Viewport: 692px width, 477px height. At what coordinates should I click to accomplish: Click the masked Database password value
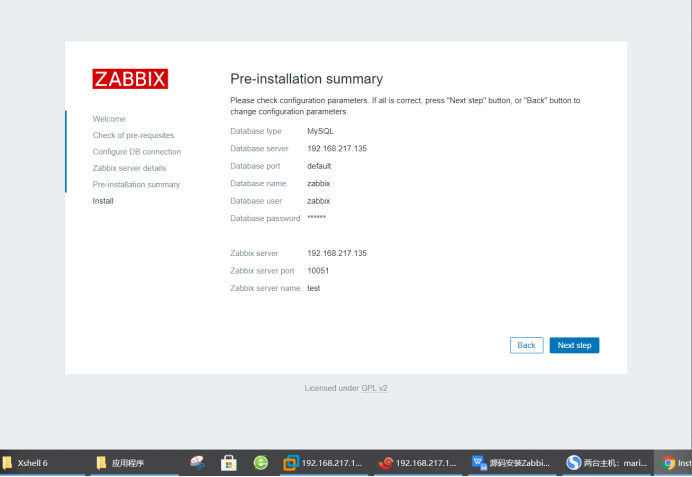coord(316,218)
